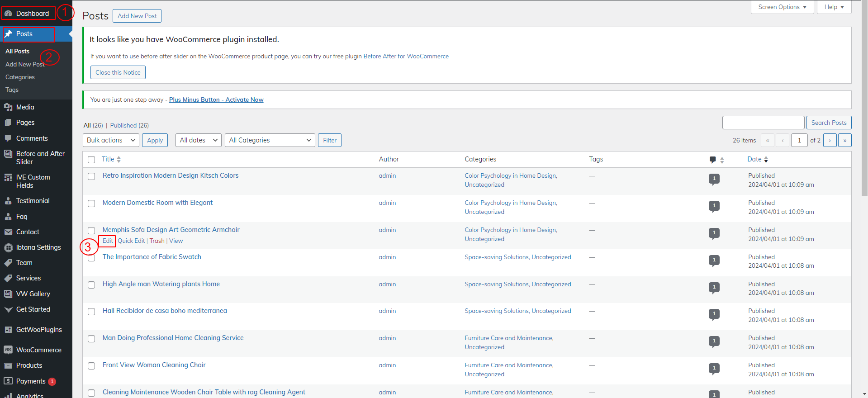This screenshot has height=398, width=868.
Task: Focus the Search Posts input field
Action: [x=763, y=123]
